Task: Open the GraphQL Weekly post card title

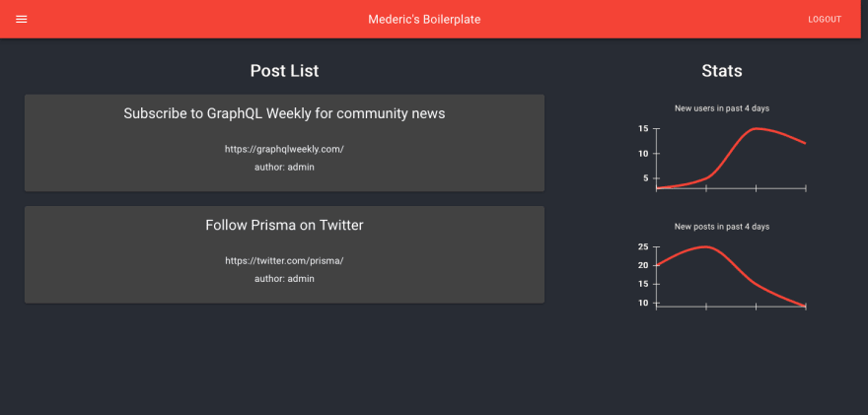Action: [x=284, y=113]
